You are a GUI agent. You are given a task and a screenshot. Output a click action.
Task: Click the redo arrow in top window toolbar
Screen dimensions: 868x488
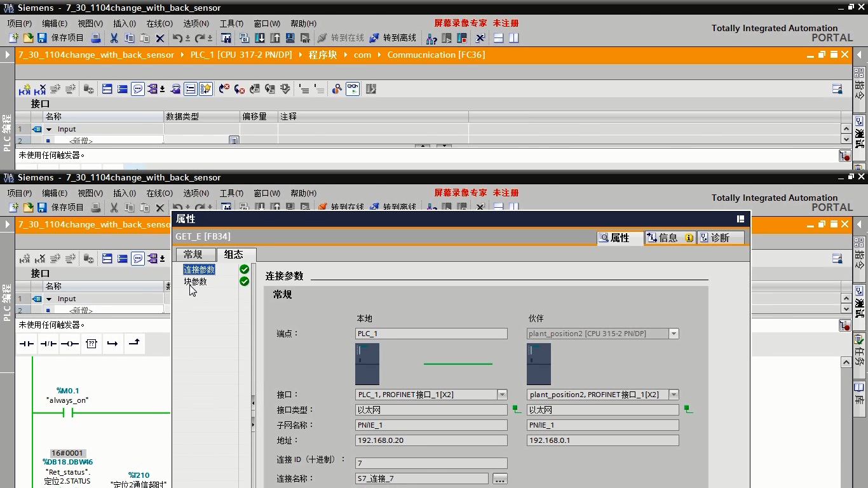(x=200, y=38)
